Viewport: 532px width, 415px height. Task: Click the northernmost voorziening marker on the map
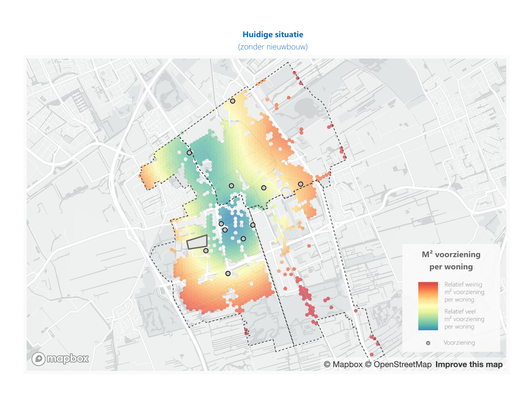tap(233, 101)
